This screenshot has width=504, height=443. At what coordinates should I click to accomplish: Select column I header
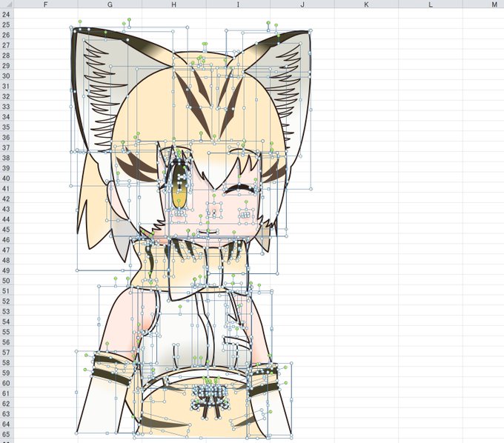238,4
